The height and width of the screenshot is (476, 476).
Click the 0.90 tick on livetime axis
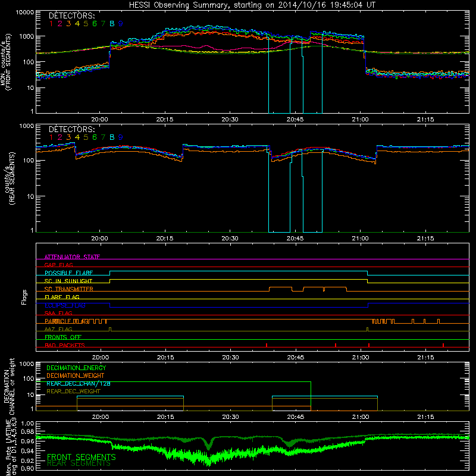[x=28, y=468]
